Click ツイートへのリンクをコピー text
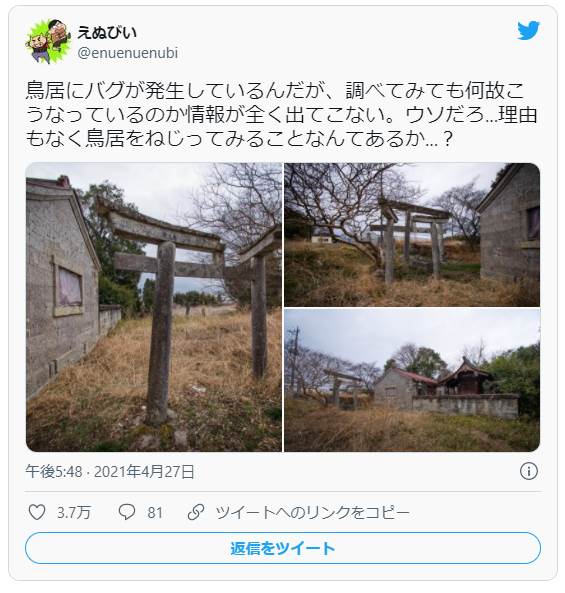565x593 pixels. pyautogui.click(x=312, y=512)
